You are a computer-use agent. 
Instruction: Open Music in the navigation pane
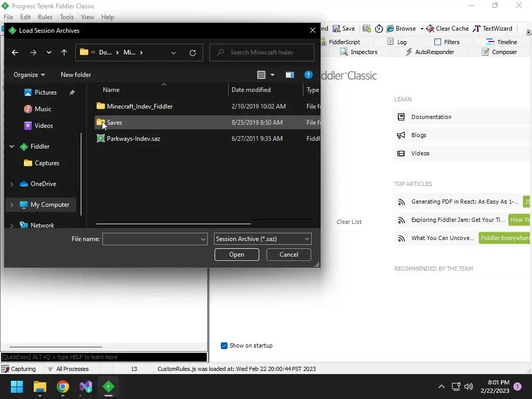tap(43, 109)
